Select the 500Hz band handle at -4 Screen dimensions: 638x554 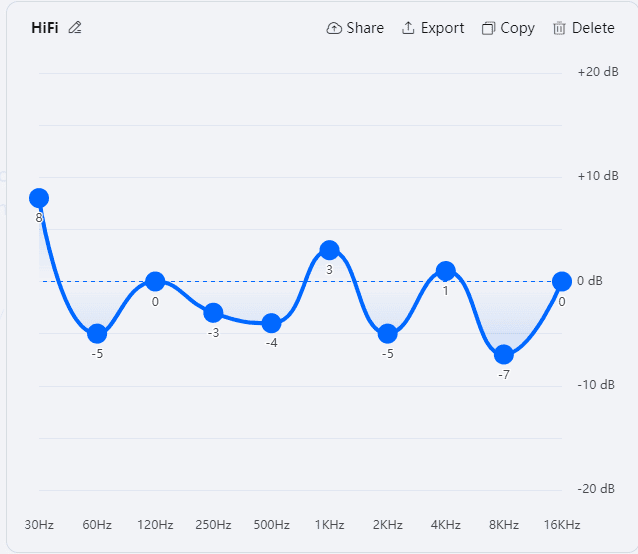pyautogui.click(x=271, y=323)
